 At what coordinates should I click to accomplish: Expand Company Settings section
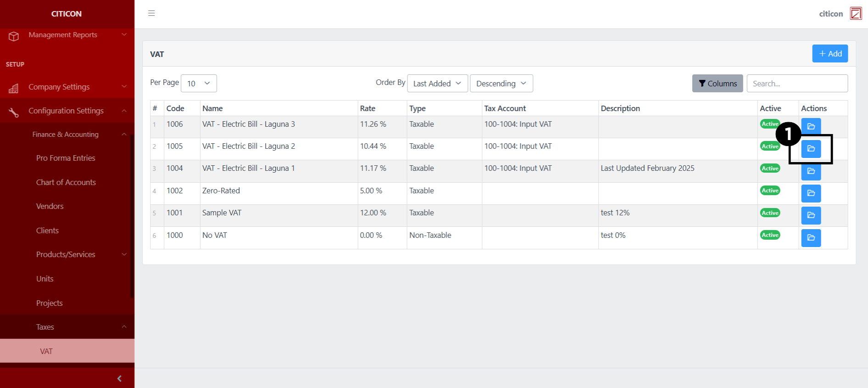point(67,87)
